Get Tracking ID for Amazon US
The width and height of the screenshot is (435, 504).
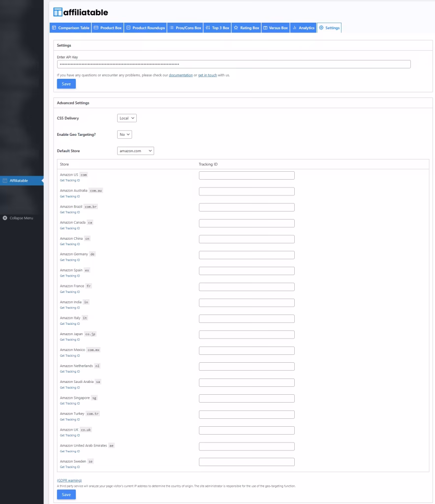pos(70,180)
